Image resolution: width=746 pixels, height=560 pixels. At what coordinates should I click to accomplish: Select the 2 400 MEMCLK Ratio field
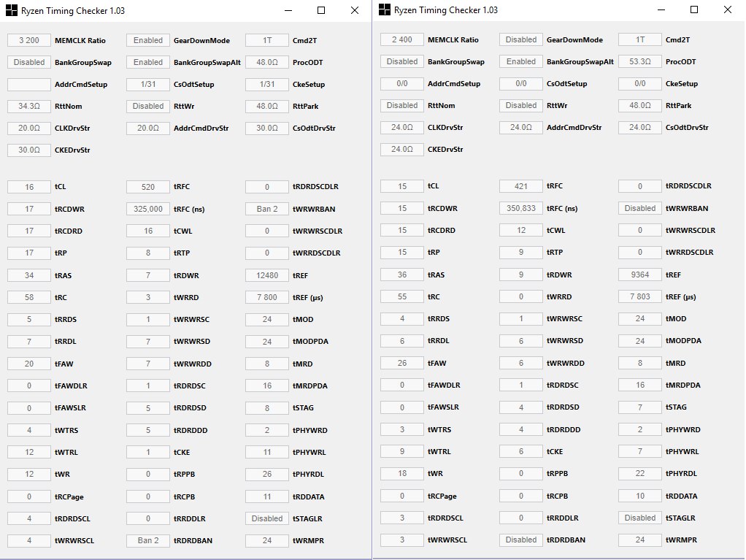click(402, 39)
